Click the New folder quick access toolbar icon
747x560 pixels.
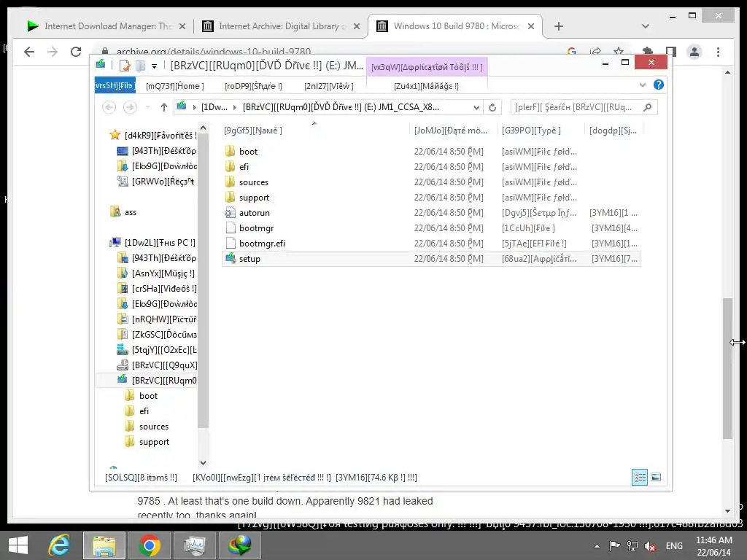(x=140, y=65)
